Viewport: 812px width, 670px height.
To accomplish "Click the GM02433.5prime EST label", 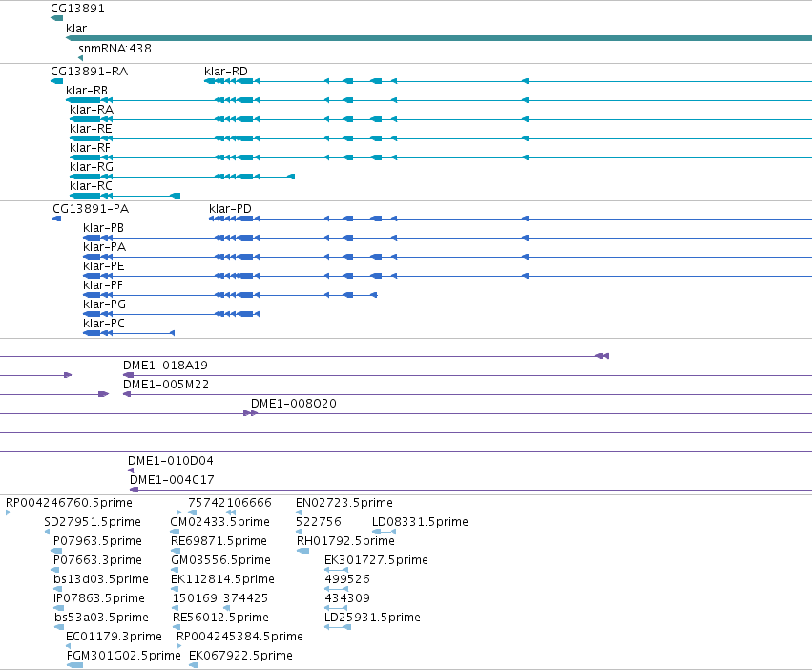I will [219, 522].
